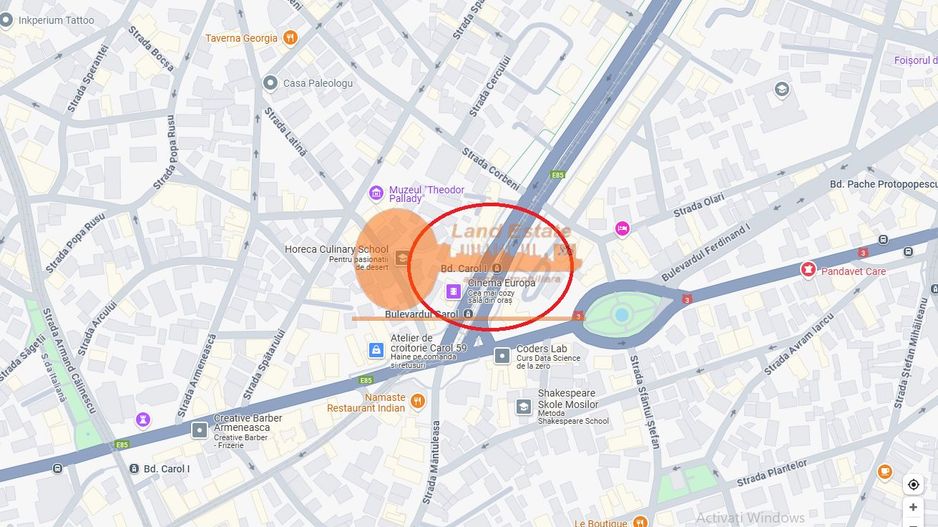Image resolution: width=938 pixels, height=527 pixels.
Task: Click the Inkperium Tattoo marker
Action: (6, 20)
